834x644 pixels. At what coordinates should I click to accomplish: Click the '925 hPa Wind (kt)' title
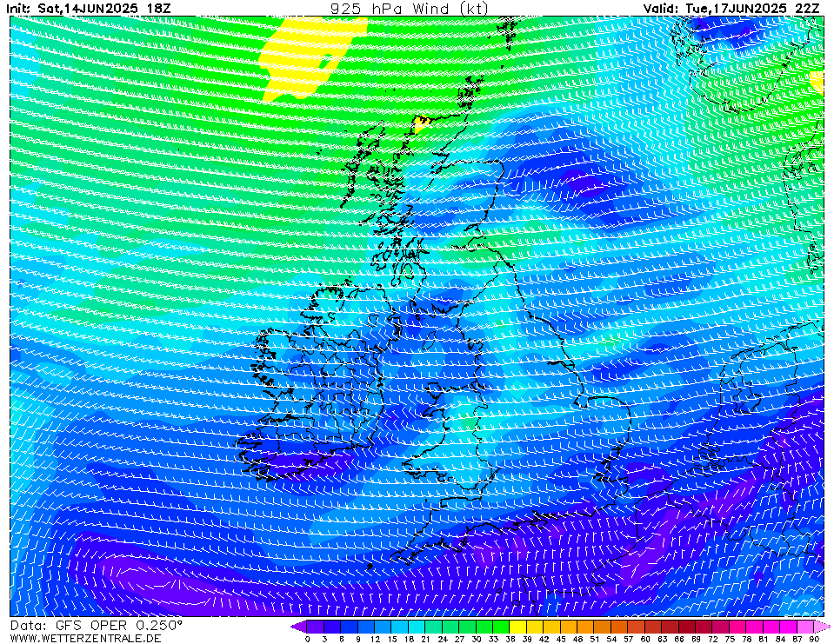click(x=409, y=9)
